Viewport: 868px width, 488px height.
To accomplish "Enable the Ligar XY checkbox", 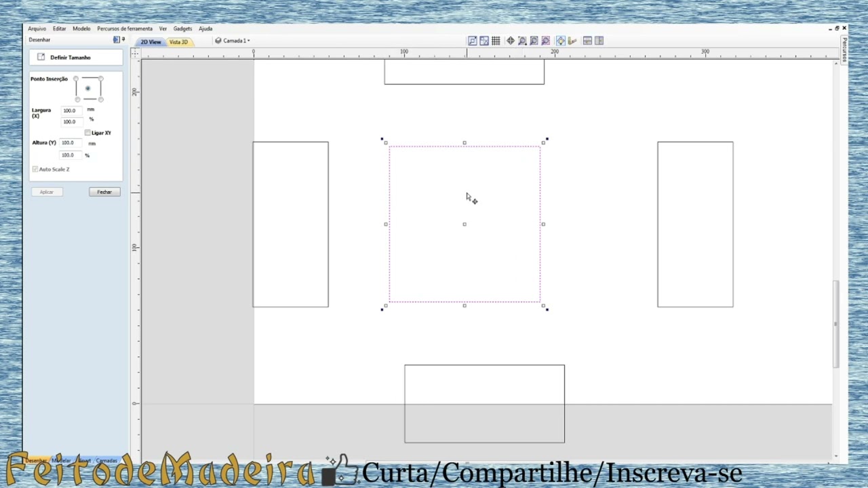I will pos(87,133).
